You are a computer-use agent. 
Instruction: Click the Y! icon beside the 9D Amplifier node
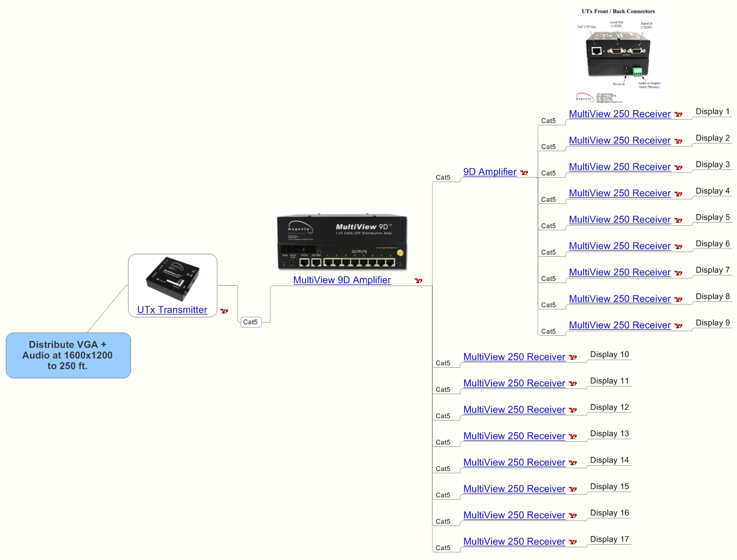(x=525, y=173)
